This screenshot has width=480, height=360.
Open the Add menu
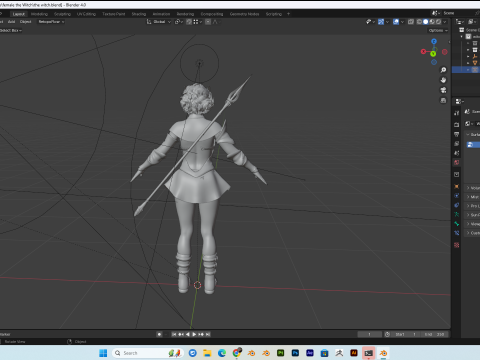pyautogui.click(x=11, y=22)
